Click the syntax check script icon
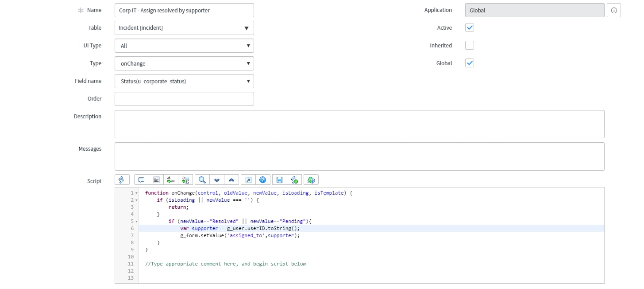 pos(294,180)
